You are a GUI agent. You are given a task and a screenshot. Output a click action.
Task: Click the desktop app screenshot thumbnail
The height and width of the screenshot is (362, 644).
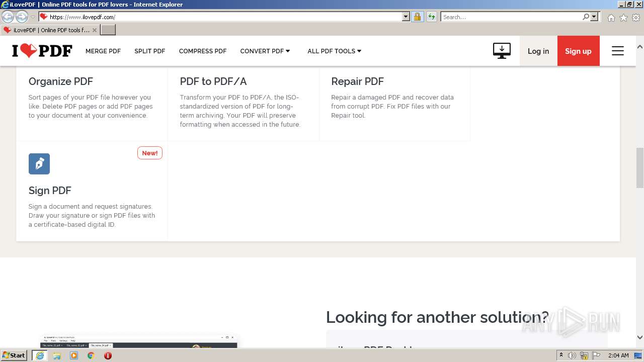pos(139,341)
